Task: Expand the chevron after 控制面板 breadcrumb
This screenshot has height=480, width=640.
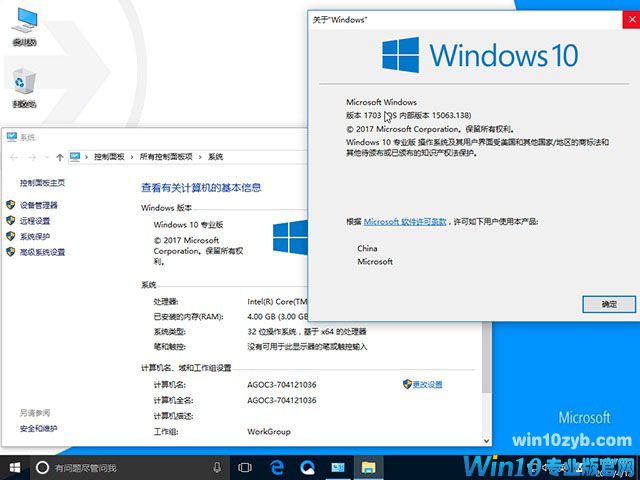Action: point(132,157)
